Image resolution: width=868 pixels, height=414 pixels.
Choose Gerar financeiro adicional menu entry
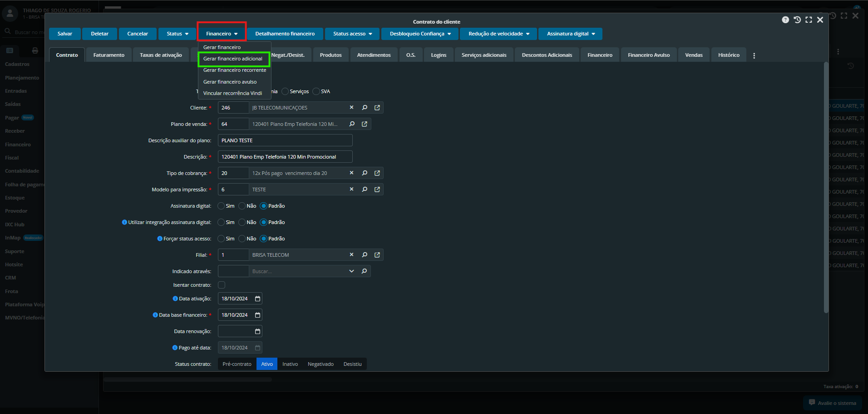233,59
